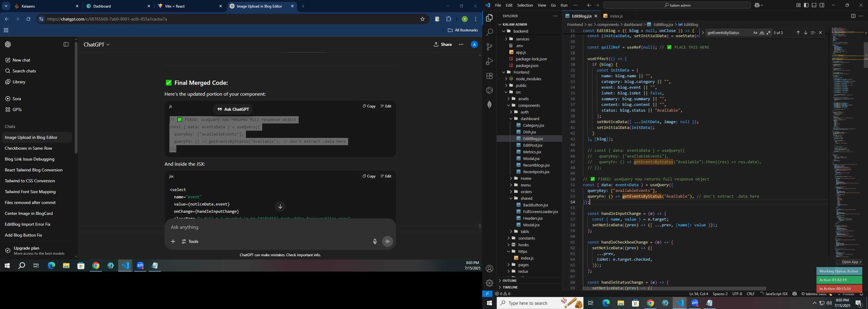Switch to Dashboard browser tab
Screen dimensions: 868x309
tap(118, 6)
